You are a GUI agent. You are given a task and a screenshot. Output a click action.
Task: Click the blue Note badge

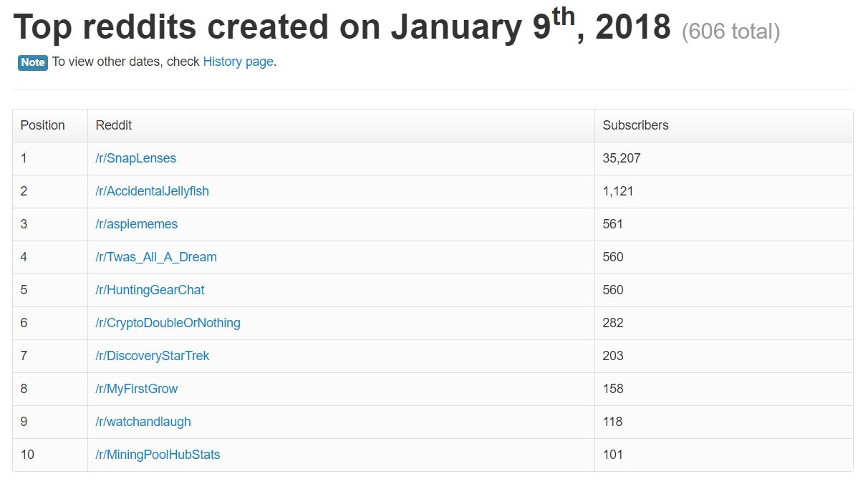point(33,62)
